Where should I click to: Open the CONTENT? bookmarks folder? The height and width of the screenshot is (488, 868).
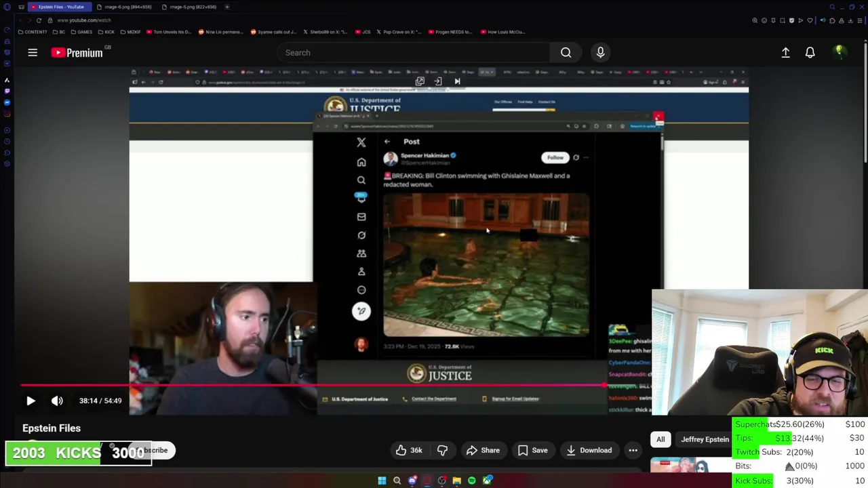[x=33, y=32]
